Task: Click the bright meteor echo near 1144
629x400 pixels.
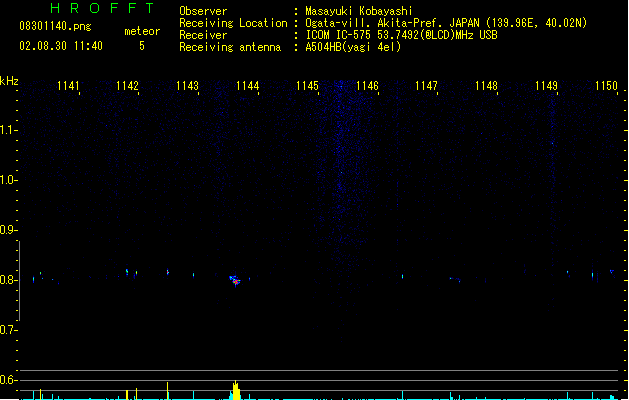Action: (235, 280)
